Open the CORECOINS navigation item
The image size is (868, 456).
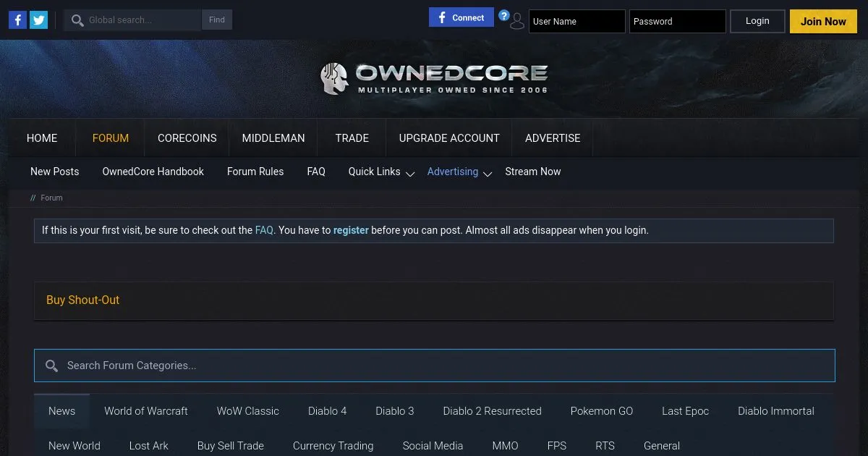(187, 138)
